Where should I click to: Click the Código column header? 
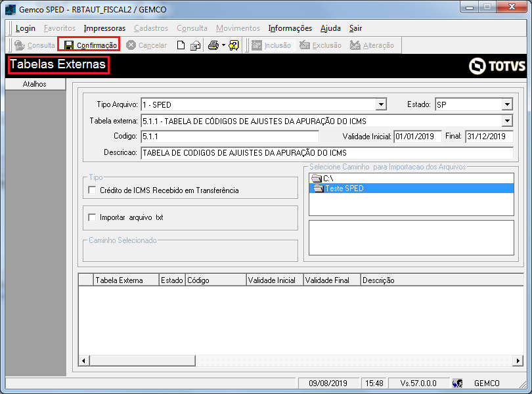pos(216,280)
